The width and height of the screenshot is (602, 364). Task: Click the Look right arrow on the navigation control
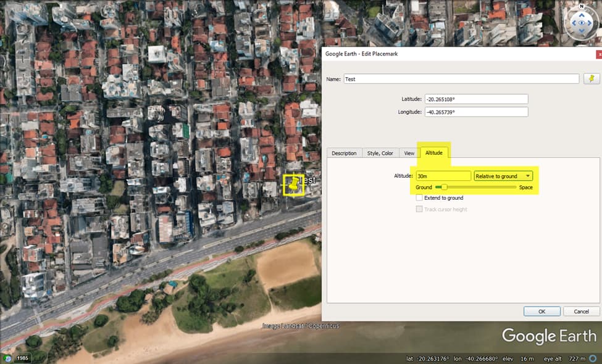point(590,23)
